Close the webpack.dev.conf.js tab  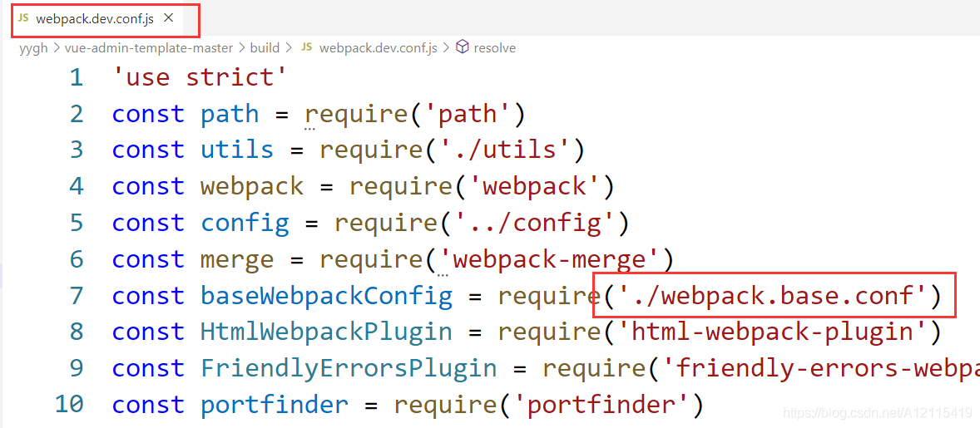(168, 18)
